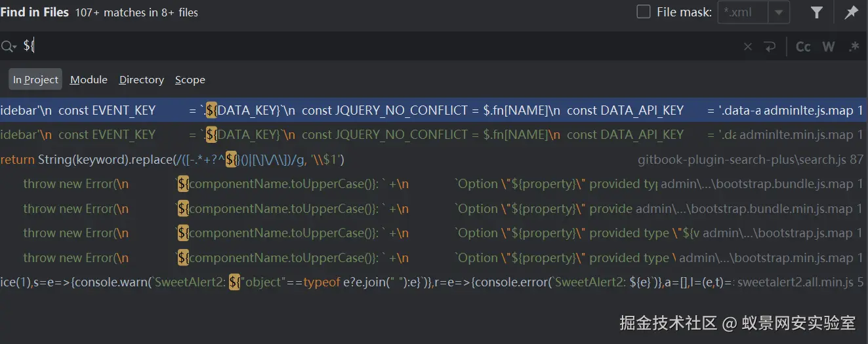868x344 pixels.
Task: Focus the search text field containing ${
Action: click(x=381, y=46)
